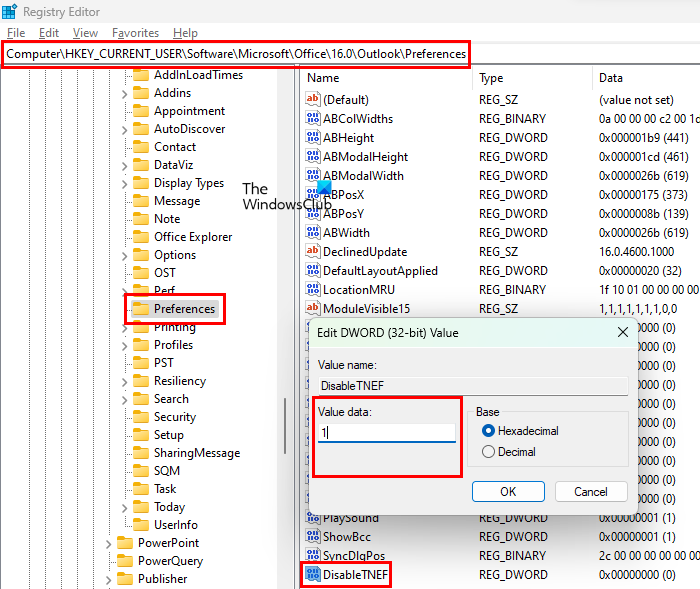Click the OST folder icon

[x=141, y=273]
